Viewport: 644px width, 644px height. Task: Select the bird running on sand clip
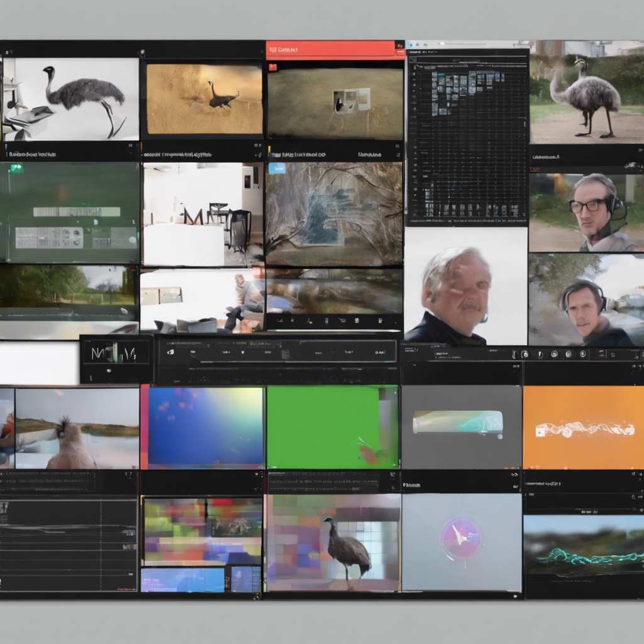click(202, 98)
